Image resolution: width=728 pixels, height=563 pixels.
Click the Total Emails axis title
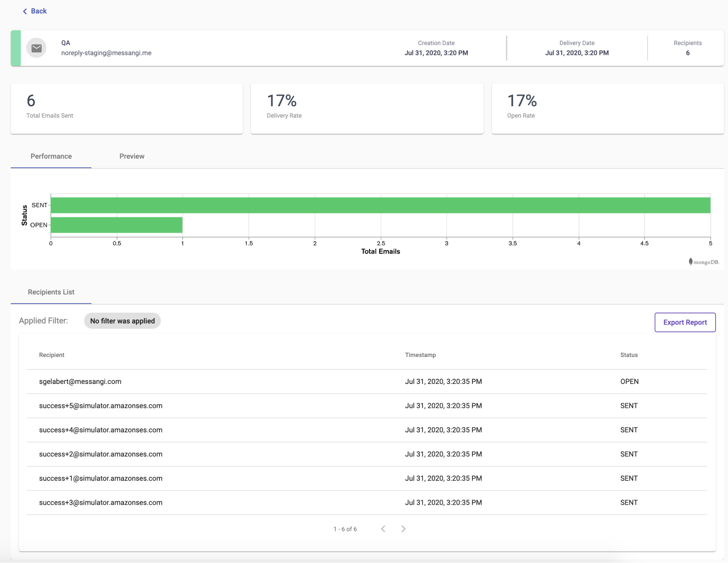tap(381, 251)
